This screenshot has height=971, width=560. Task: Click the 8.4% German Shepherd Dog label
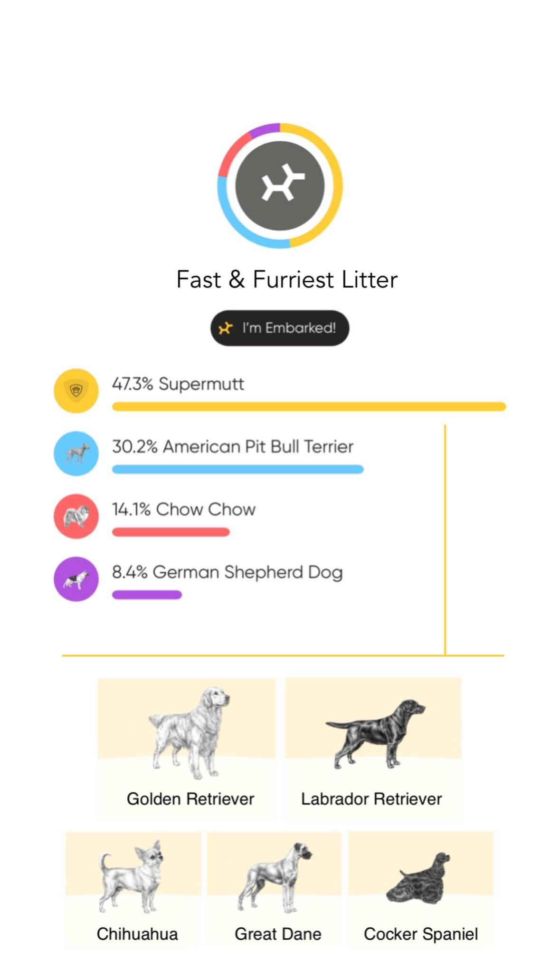[x=227, y=572]
